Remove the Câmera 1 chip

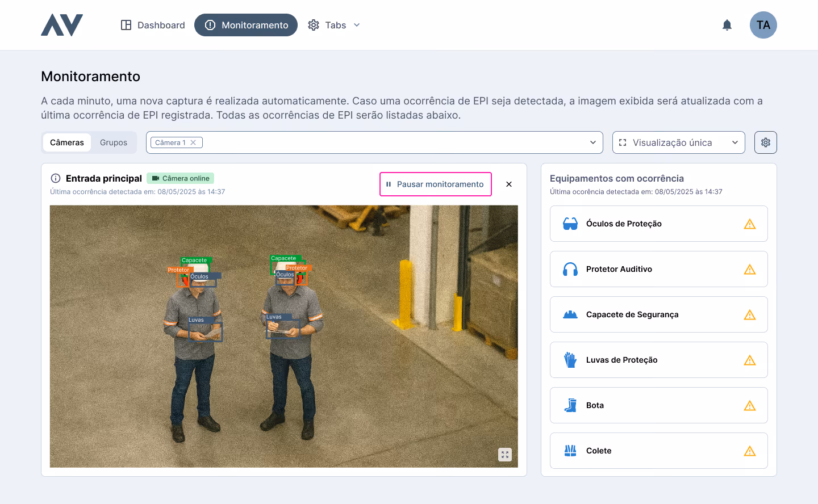click(x=193, y=142)
